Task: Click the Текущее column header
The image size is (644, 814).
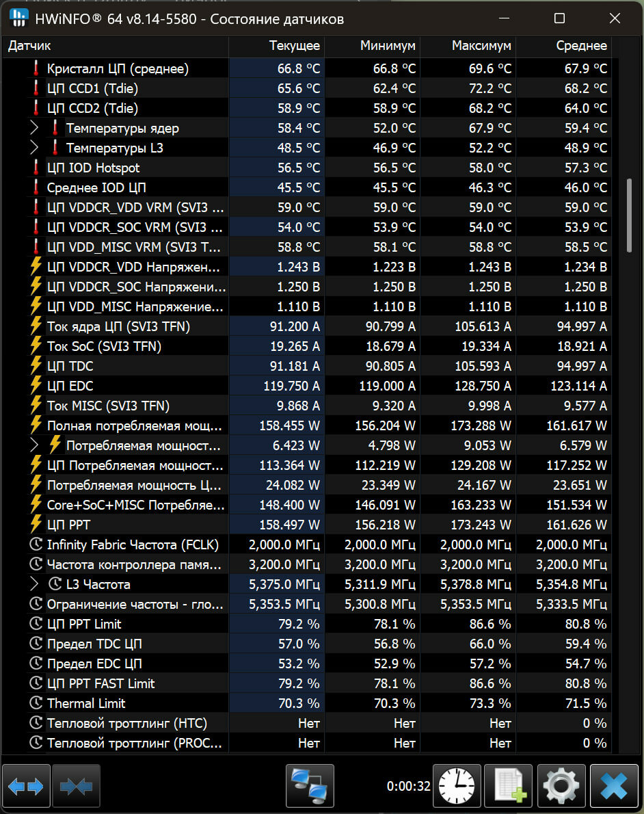Action: point(277,46)
